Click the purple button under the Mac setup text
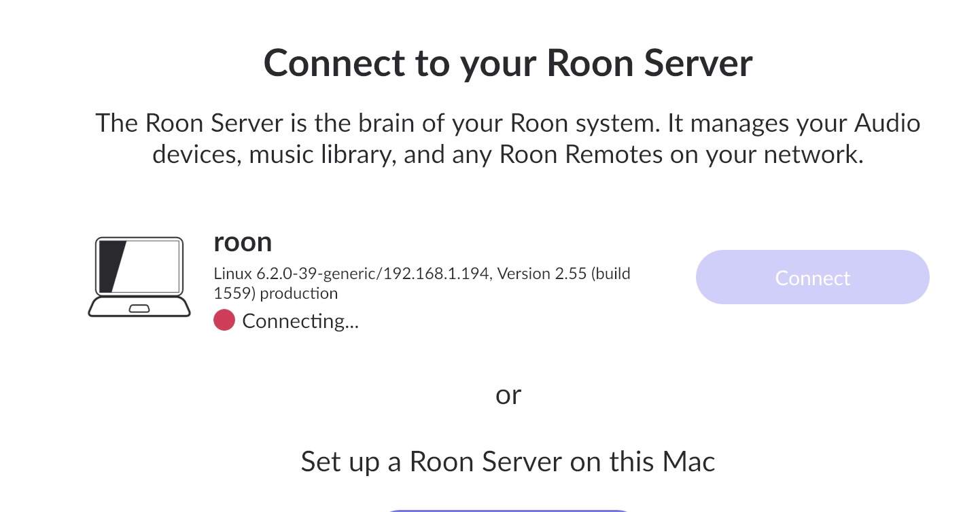980x512 pixels. pos(508,509)
